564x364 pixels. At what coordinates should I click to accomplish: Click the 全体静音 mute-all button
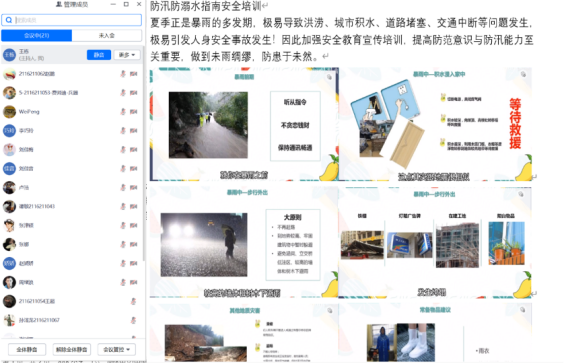pos(27,349)
